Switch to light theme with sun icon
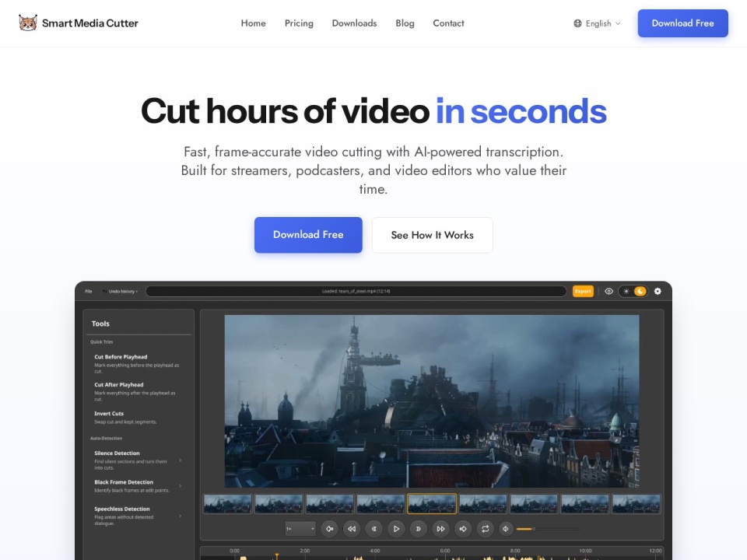Image resolution: width=747 pixels, height=560 pixels. [626, 292]
